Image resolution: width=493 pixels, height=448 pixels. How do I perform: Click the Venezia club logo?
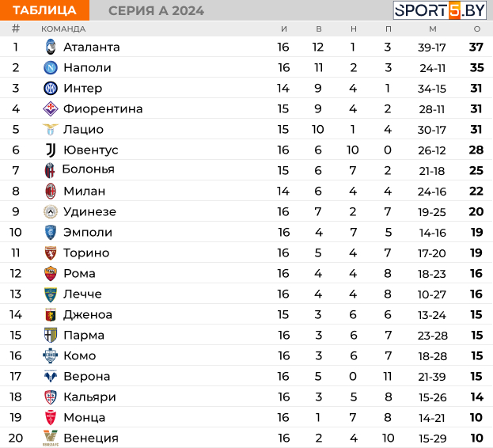(x=51, y=438)
